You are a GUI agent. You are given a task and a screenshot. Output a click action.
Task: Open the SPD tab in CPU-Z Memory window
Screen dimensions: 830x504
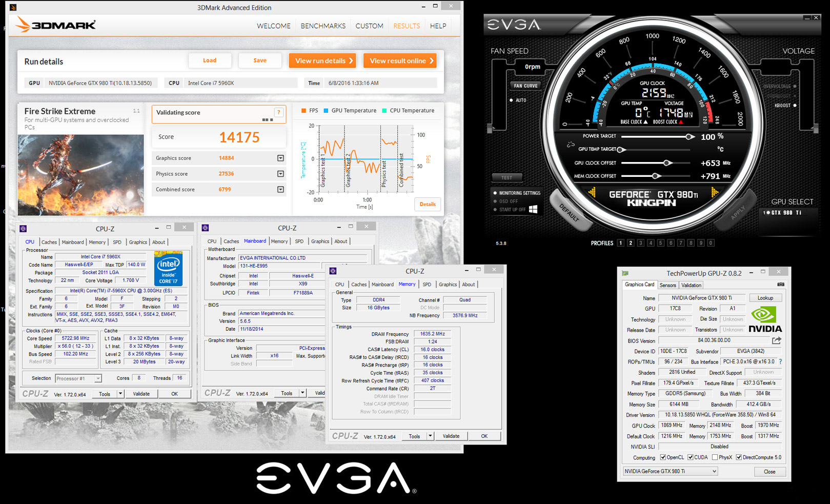point(427,284)
